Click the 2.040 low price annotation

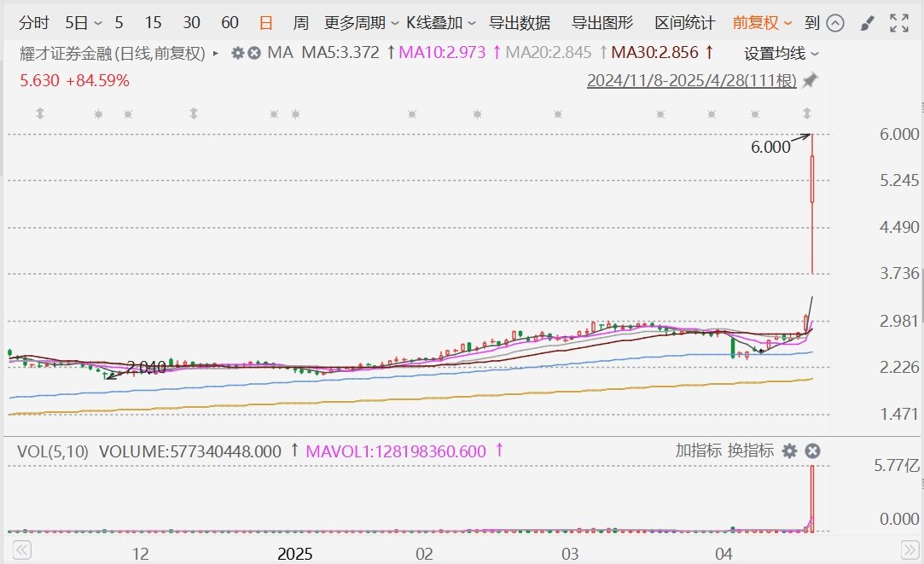(146, 368)
